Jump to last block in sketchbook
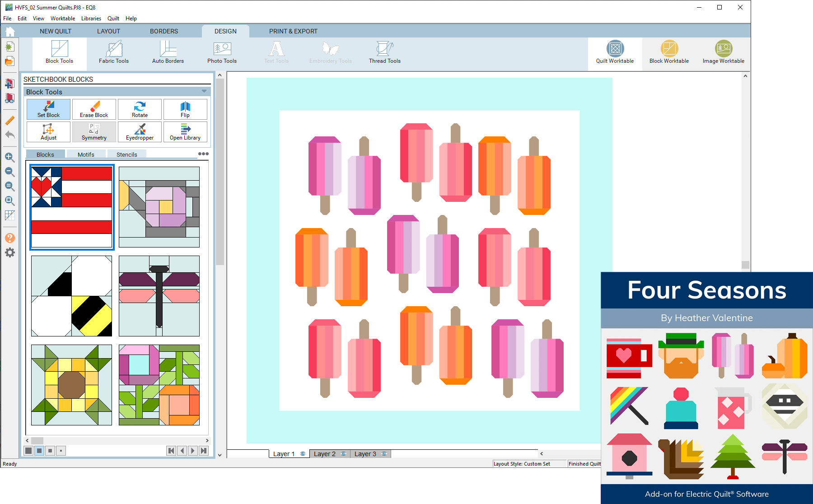 tap(204, 450)
